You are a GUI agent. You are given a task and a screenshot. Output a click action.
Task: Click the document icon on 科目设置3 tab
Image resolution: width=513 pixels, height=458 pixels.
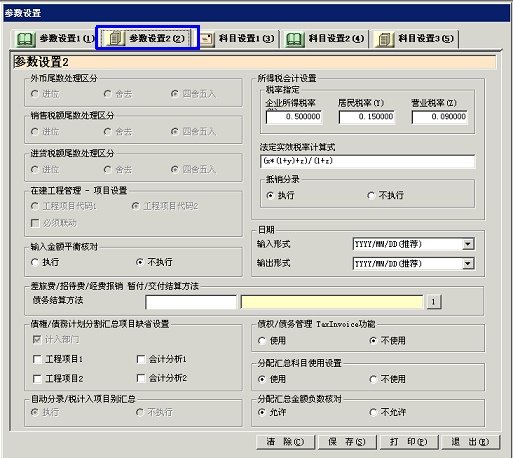pyautogui.click(x=384, y=39)
